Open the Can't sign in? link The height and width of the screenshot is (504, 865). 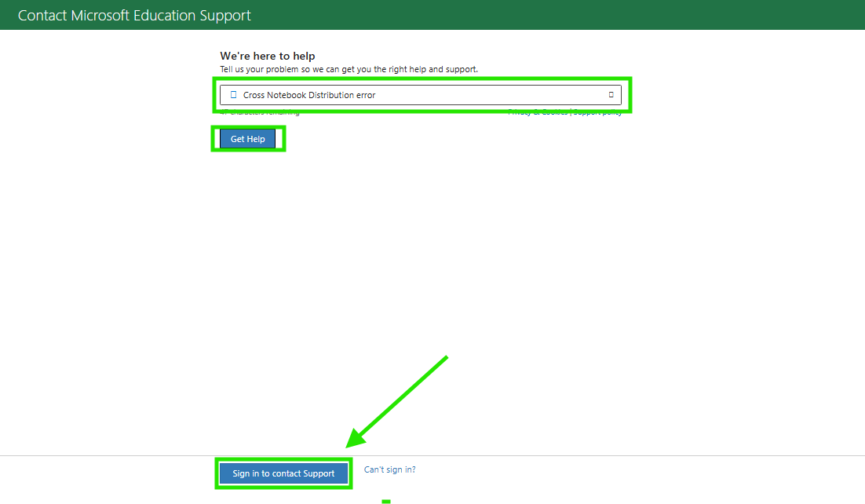(390, 469)
